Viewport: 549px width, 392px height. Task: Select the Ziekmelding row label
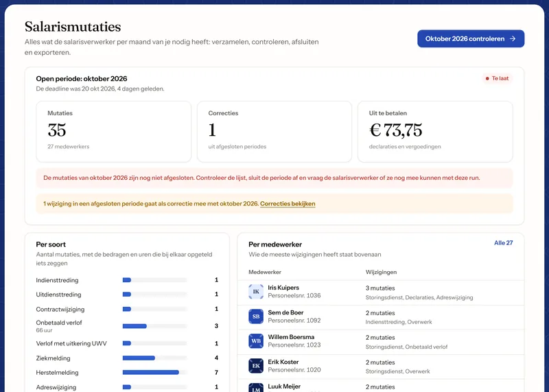(x=54, y=358)
